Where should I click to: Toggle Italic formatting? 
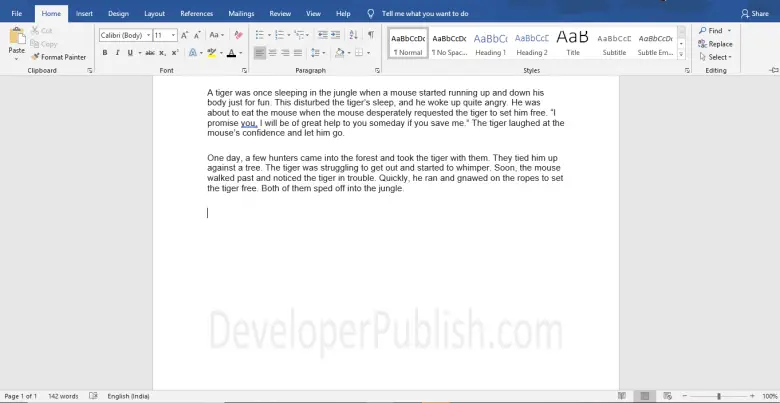(117, 53)
